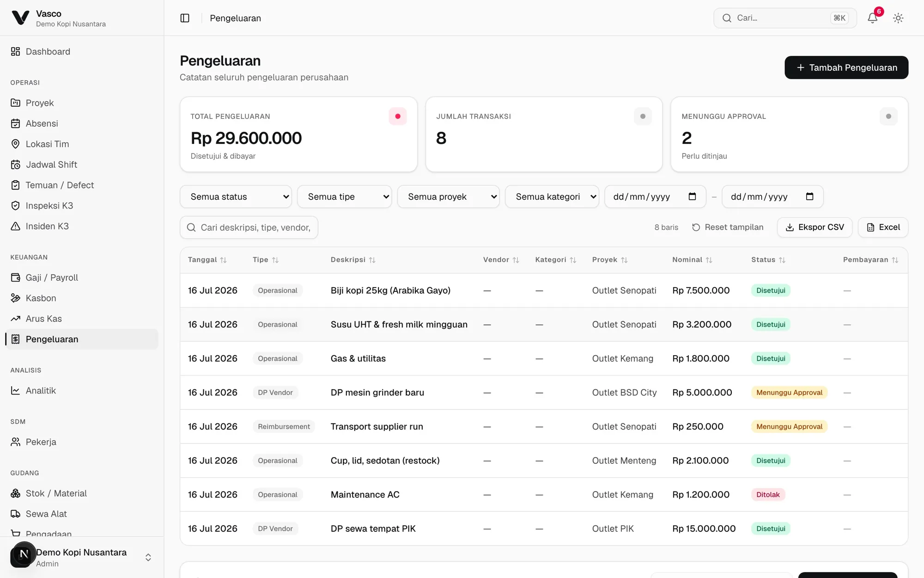Click the Rp 15.000.000 nominal cell

(704, 529)
